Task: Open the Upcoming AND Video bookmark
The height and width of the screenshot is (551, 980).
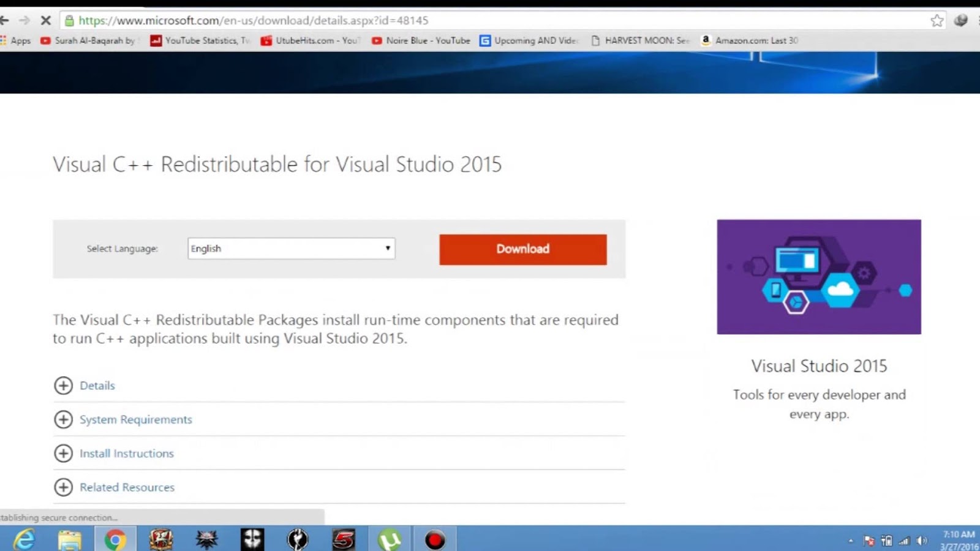Action: (x=529, y=40)
